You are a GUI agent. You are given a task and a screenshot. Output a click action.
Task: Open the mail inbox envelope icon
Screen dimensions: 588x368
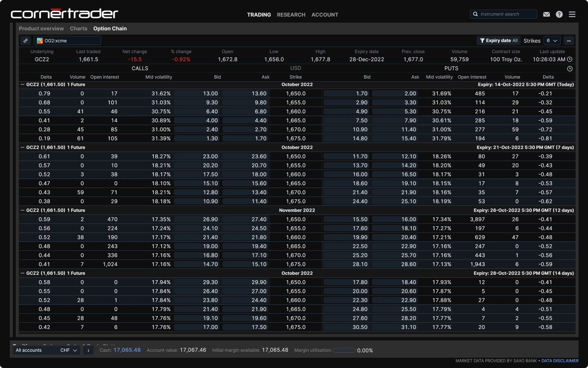pyautogui.click(x=546, y=15)
